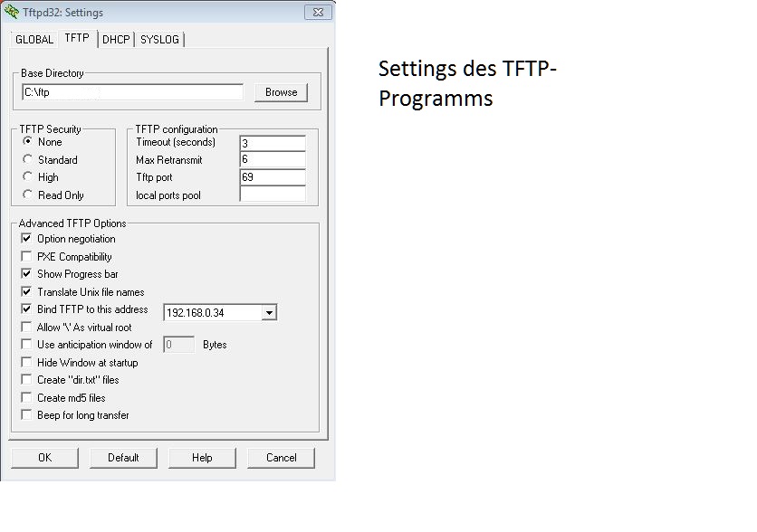Choose Read Only security option
This screenshot has height=532, width=757.
click(x=27, y=195)
